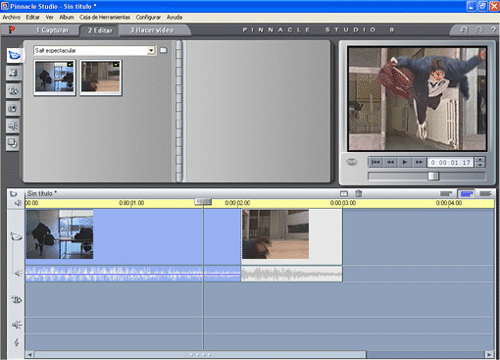Click the timeline right scroll arrow

point(489,354)
